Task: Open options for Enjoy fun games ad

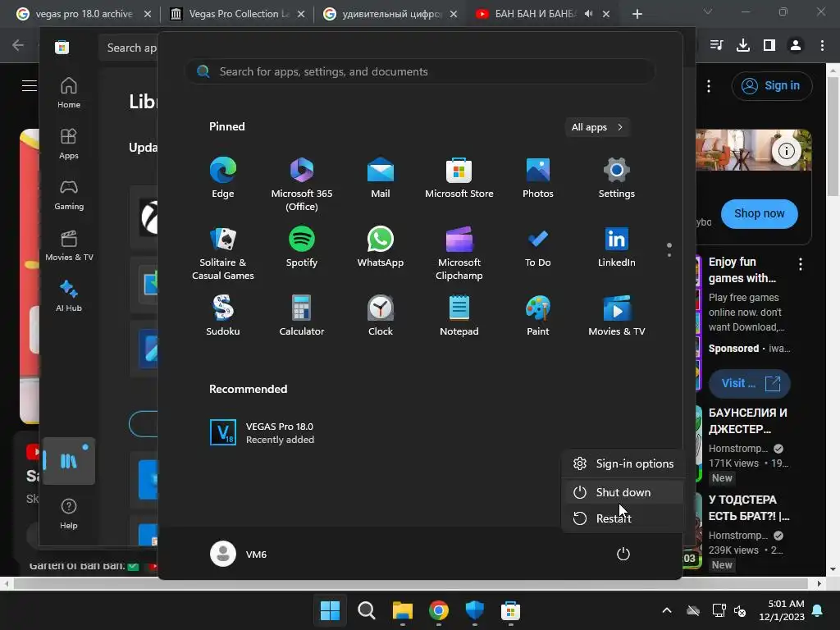Action: pyautogui.click(x=801, y=263)
